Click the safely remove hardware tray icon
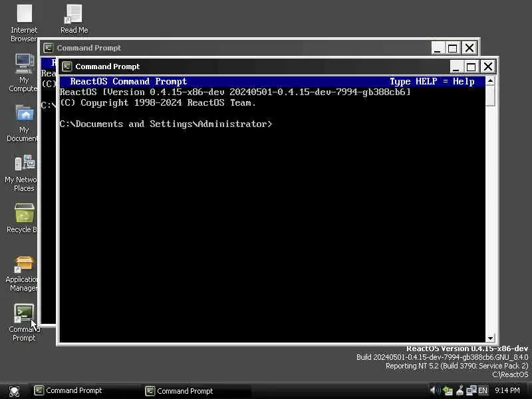Image resolution: width=532 pixels, height=399 pixels. 448,391
